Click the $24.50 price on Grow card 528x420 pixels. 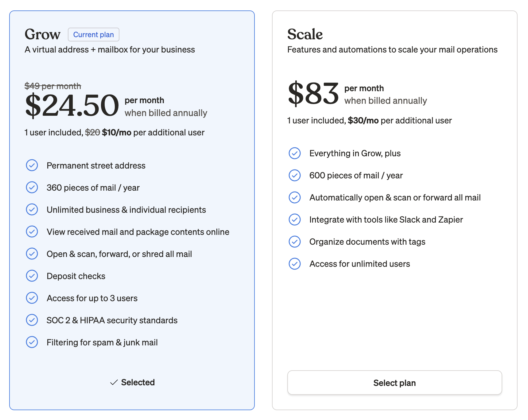(x=72, y=106)
